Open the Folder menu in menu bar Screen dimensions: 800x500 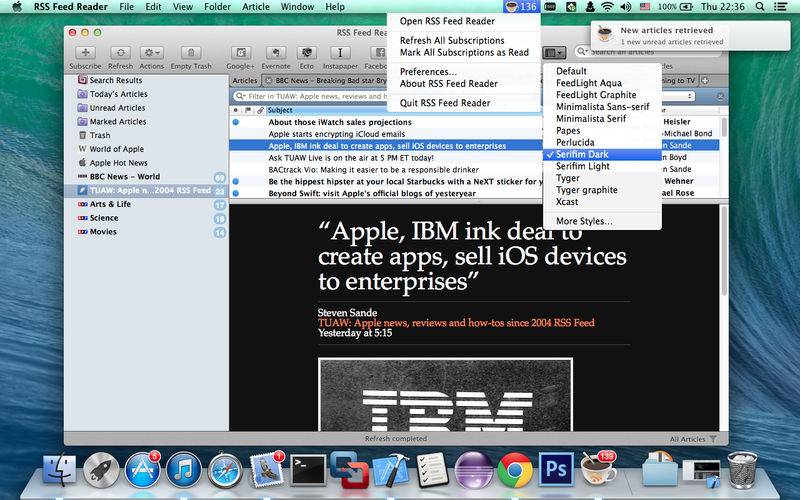[217, 7]
